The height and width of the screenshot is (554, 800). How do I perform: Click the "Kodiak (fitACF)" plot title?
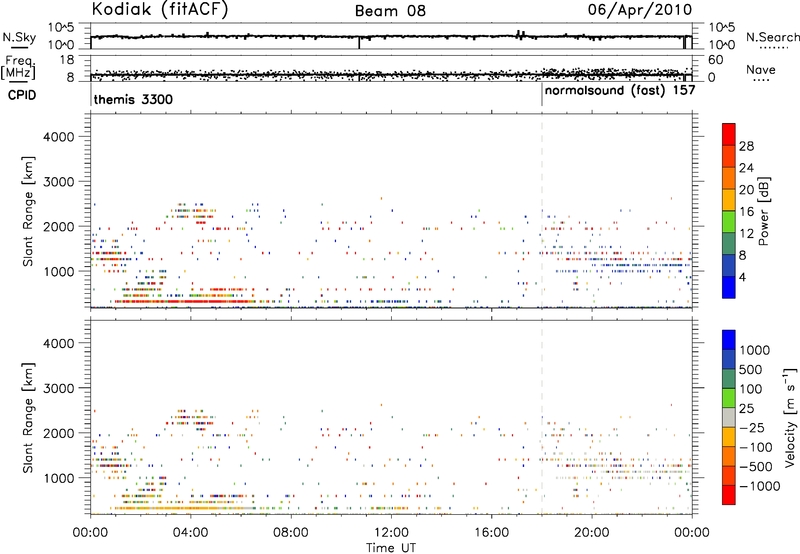160,9
